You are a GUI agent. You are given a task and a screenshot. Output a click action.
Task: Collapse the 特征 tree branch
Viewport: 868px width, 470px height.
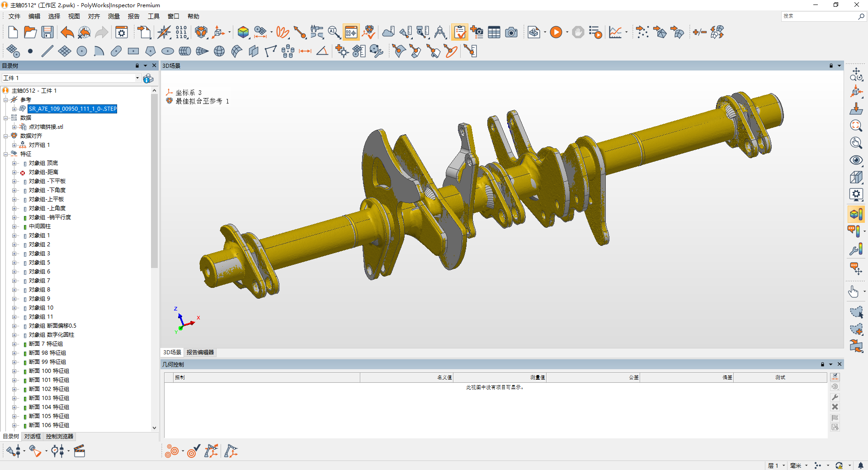tap(5, 154)
